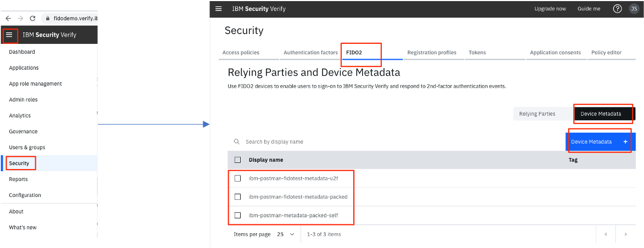Select the Relying Parties toggle option
This screenshot has width=644, height=248.
coord(537,114)
